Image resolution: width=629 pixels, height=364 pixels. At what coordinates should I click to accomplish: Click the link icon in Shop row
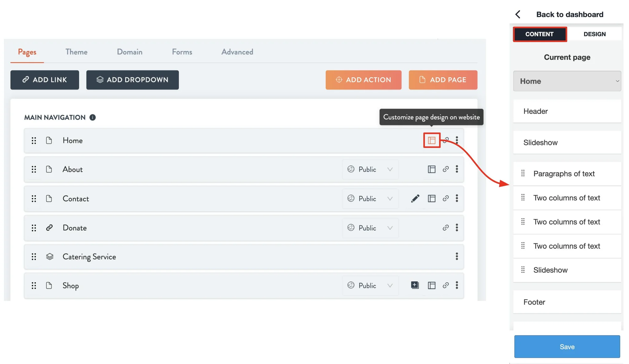[446, 285]
